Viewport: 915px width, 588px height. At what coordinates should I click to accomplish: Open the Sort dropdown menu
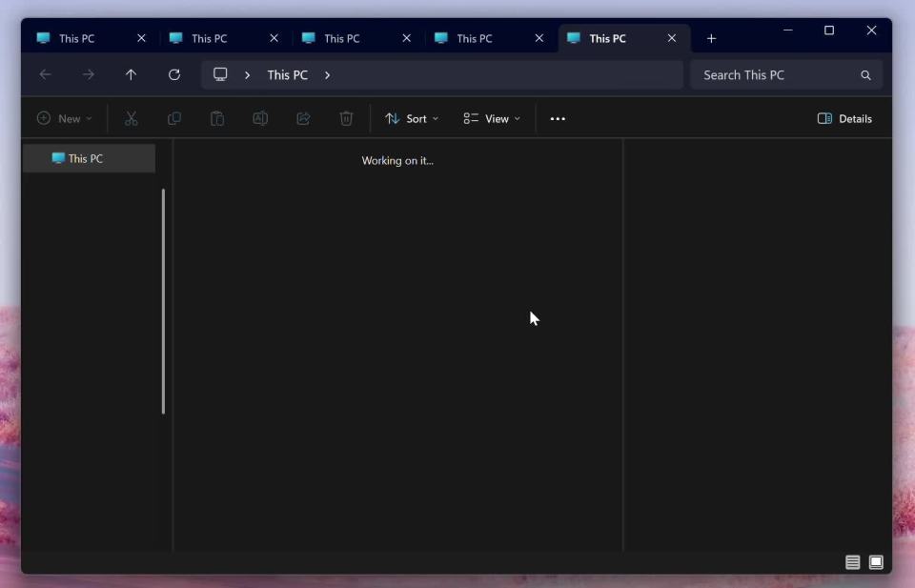coord(412,118)
